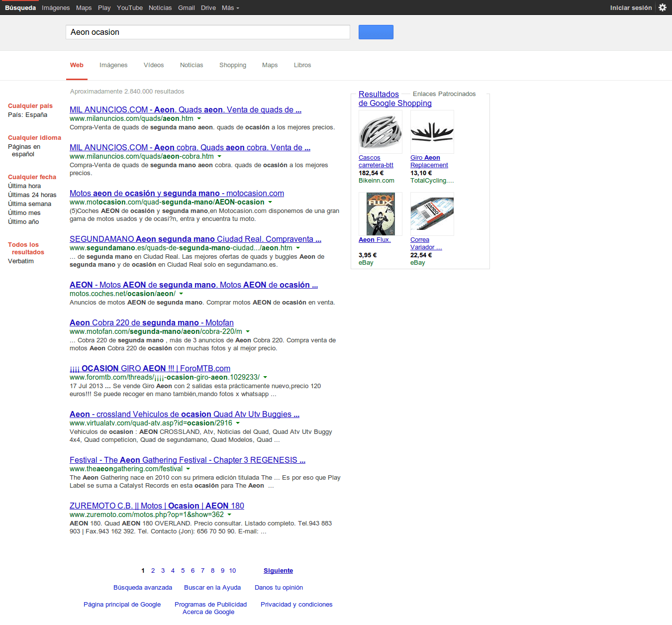Switch to the Imágenes search tab
672x625 pixels.
coord(113,65)
